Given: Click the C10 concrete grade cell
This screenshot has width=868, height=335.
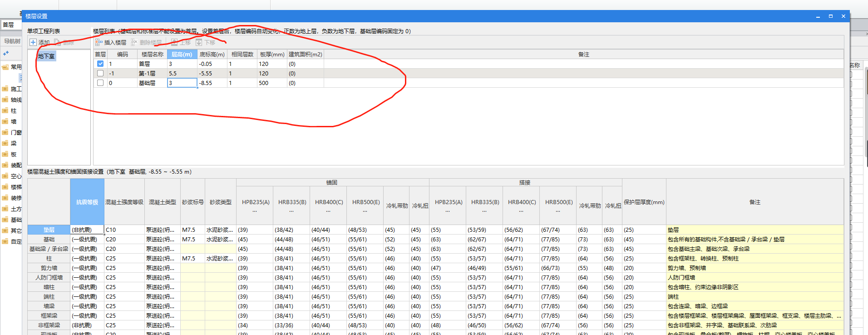Looking at the screenshot, I should [124, 230].
